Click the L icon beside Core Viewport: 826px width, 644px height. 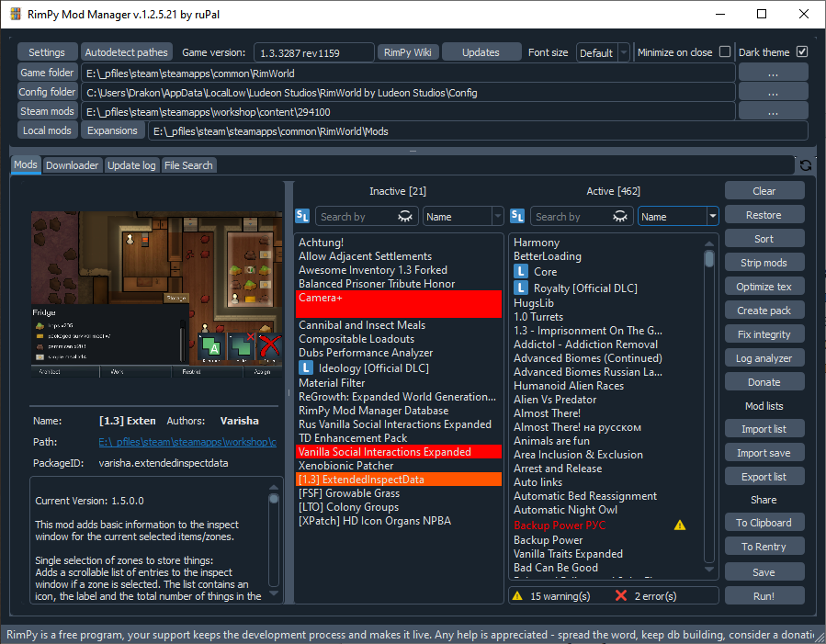520,272
